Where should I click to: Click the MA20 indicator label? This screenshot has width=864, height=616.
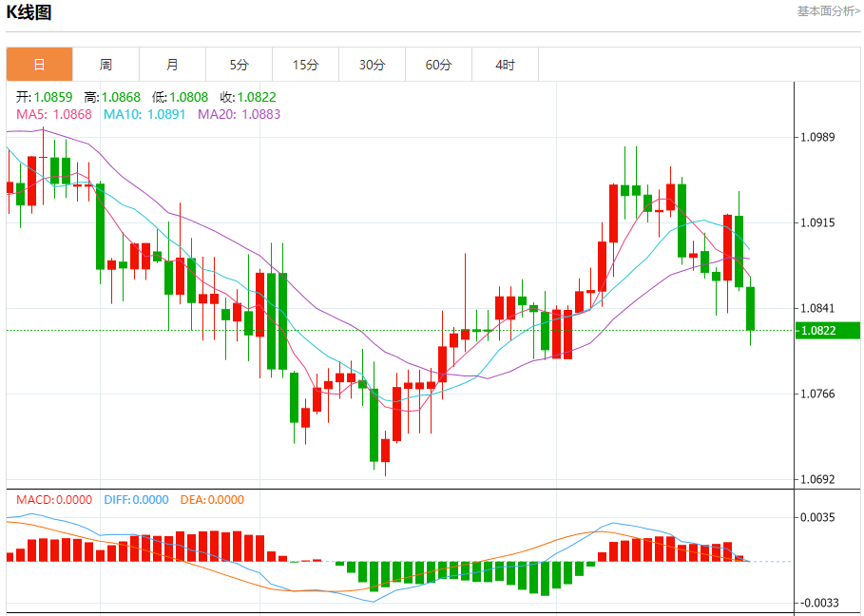click(x=240, y=114)
